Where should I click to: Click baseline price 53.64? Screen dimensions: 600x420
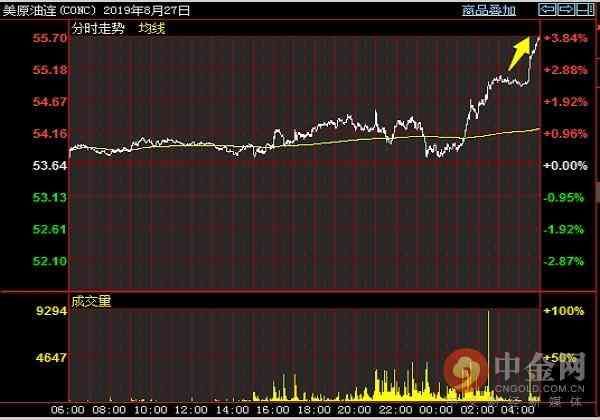click(50, 166)
